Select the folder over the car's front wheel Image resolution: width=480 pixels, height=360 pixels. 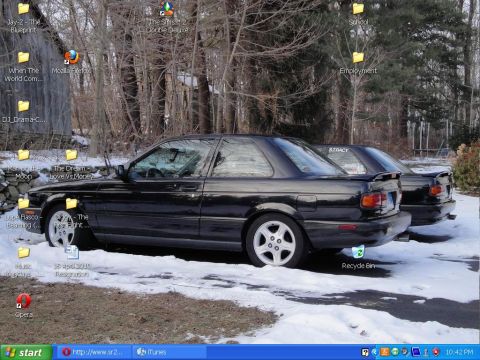click(x=71, y=204)
